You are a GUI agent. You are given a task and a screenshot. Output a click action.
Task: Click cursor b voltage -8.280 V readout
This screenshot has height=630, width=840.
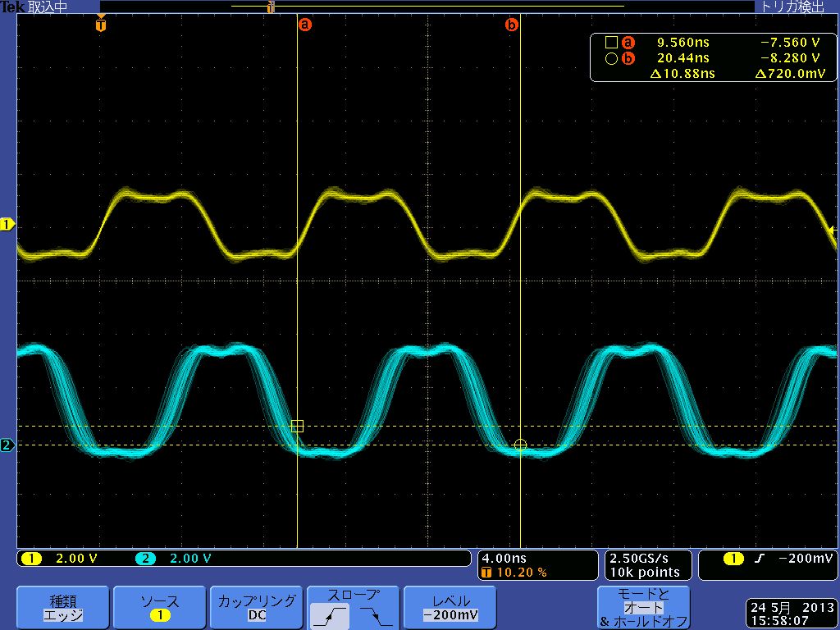tap(790, 58)
